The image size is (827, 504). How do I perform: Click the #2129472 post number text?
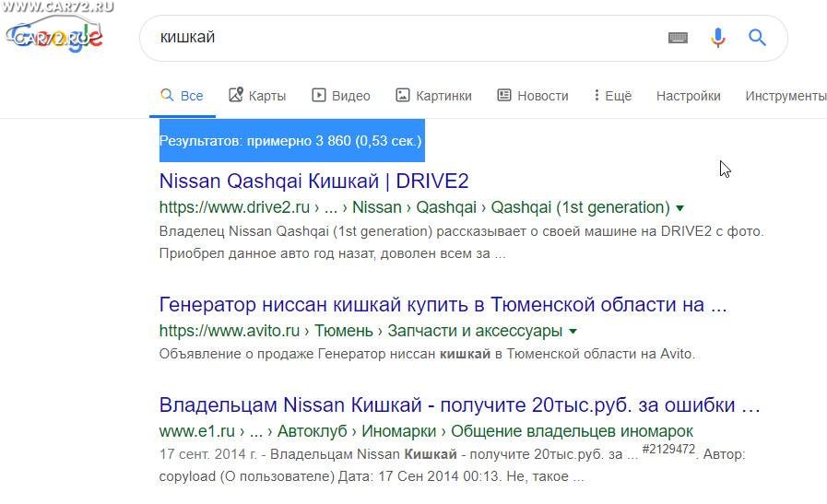point(668,449)
